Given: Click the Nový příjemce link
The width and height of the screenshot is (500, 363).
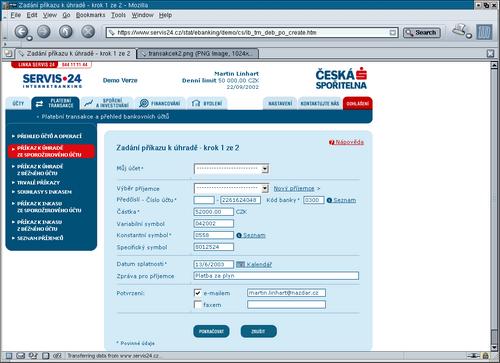Looking at the screenshot, I should 294,188.
